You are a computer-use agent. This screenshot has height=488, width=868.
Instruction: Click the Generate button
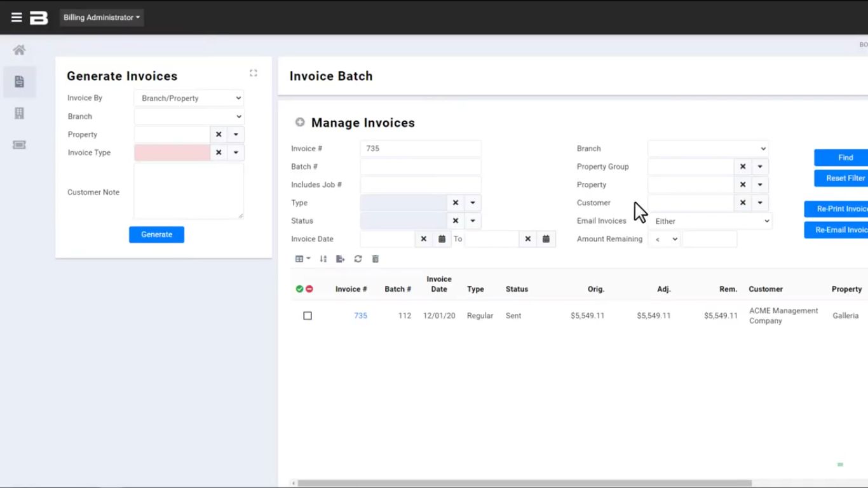coord(156,234)
